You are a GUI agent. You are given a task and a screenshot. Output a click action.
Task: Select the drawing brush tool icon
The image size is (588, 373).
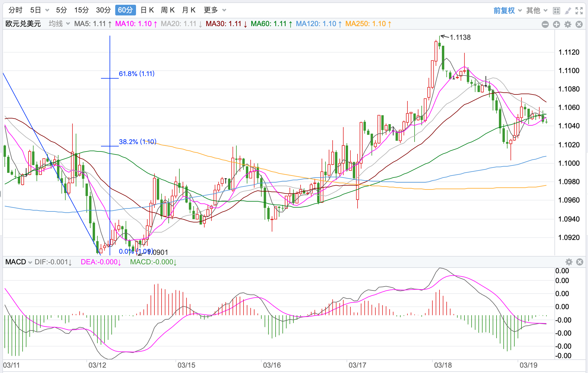point(568,11)
